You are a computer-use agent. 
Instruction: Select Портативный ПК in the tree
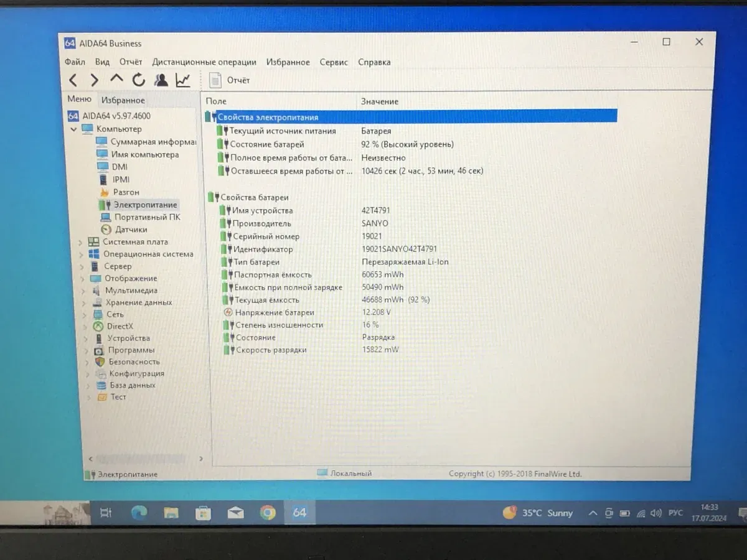[147, 217]
